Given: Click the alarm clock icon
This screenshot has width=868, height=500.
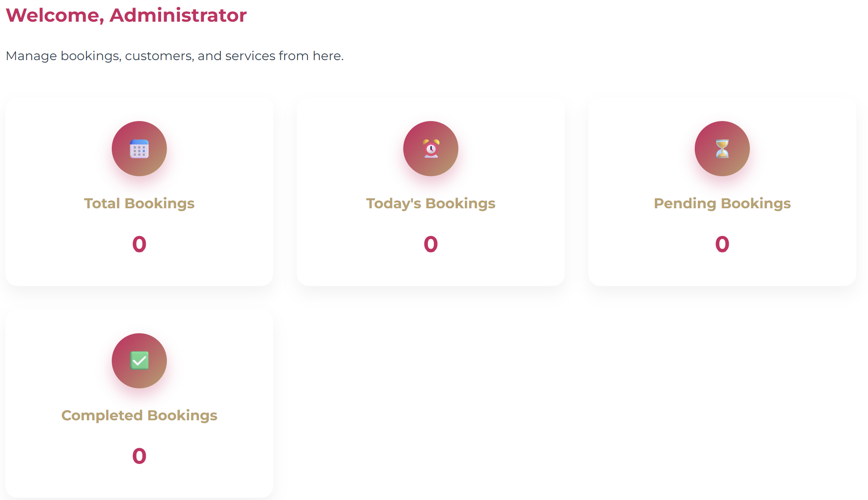Looking at the screenshot, I should click(431, 149).
